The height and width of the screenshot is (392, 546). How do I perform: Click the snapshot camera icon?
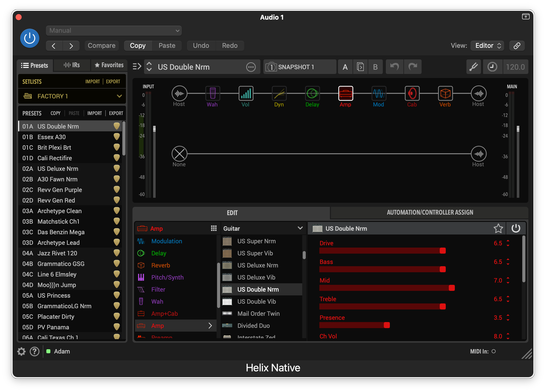(271, 67)
